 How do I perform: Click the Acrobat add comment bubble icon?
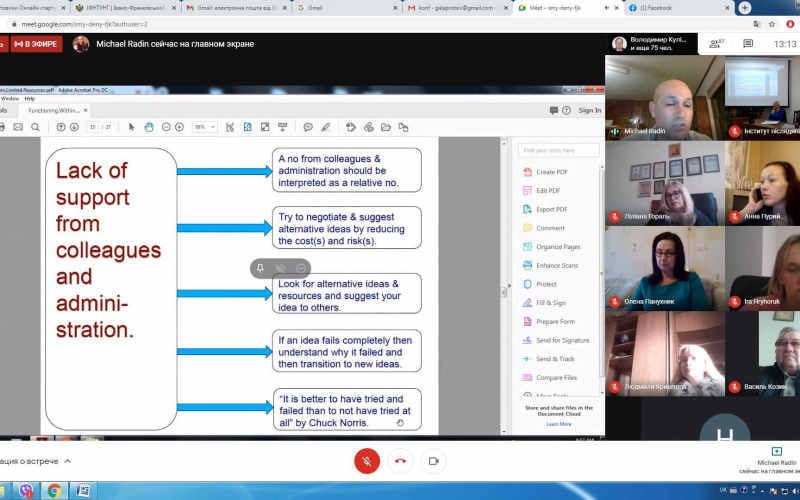pyautogui.click(x=308, y=127)
